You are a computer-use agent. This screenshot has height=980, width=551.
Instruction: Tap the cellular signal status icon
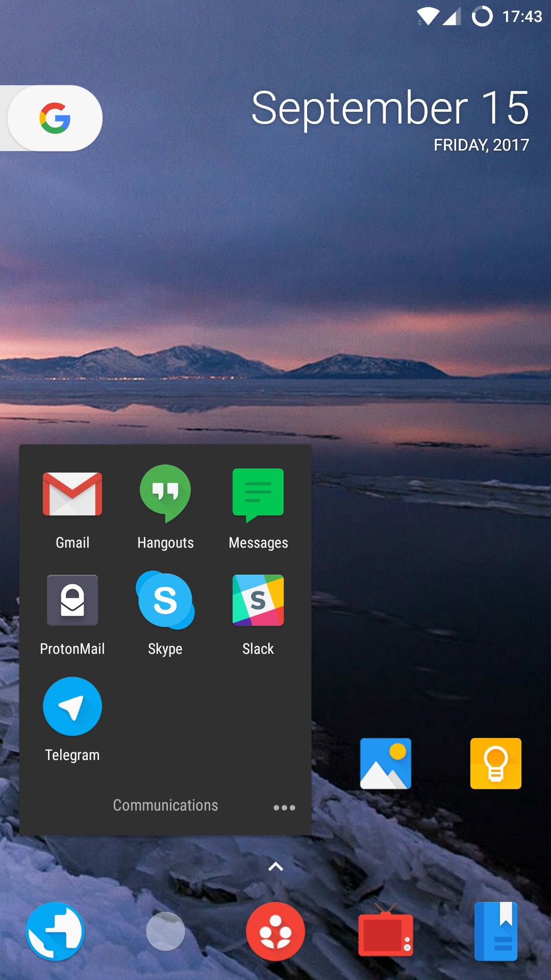coord(451,16)
